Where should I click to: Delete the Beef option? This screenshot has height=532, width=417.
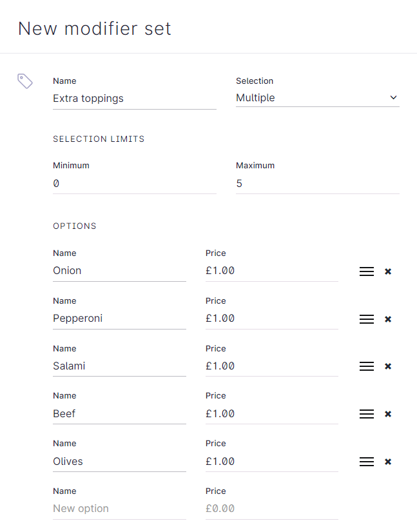[388, 414]
